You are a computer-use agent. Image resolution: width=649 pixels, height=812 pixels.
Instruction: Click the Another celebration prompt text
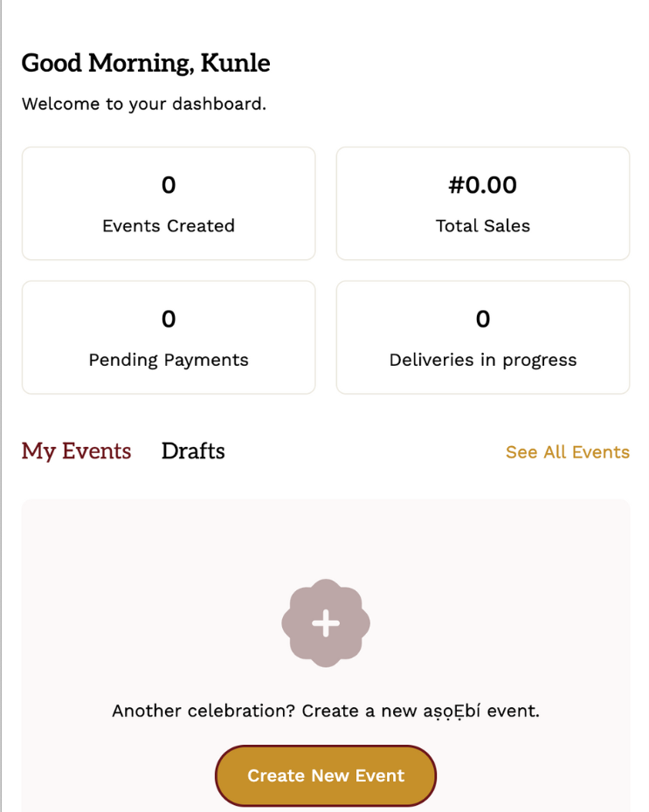coord(325,711)
